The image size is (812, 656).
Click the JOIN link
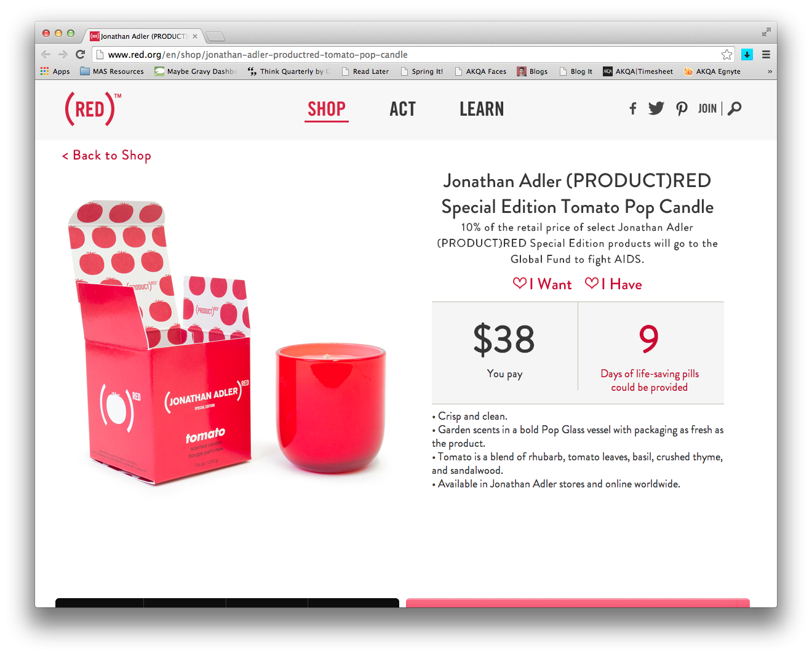(x=707, y=109)
